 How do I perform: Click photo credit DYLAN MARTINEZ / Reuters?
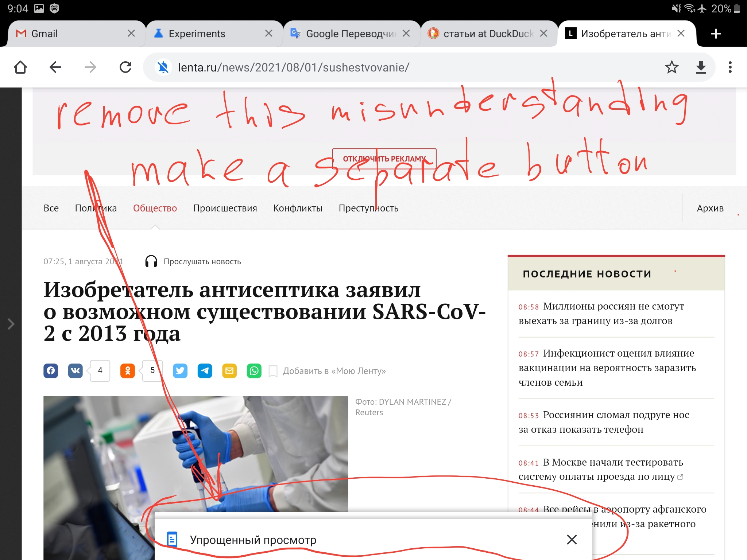403,407
